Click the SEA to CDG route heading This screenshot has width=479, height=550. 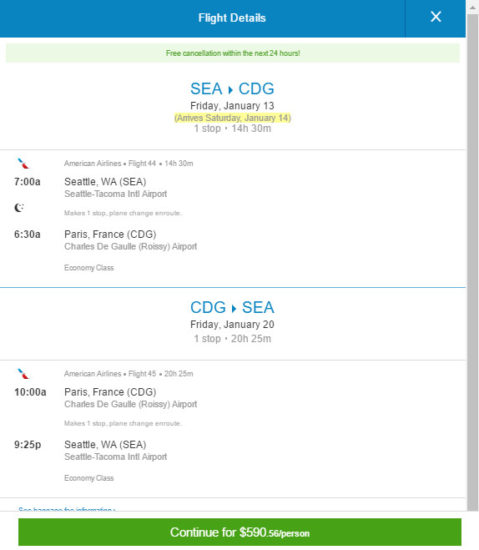[x=232, y=89]
